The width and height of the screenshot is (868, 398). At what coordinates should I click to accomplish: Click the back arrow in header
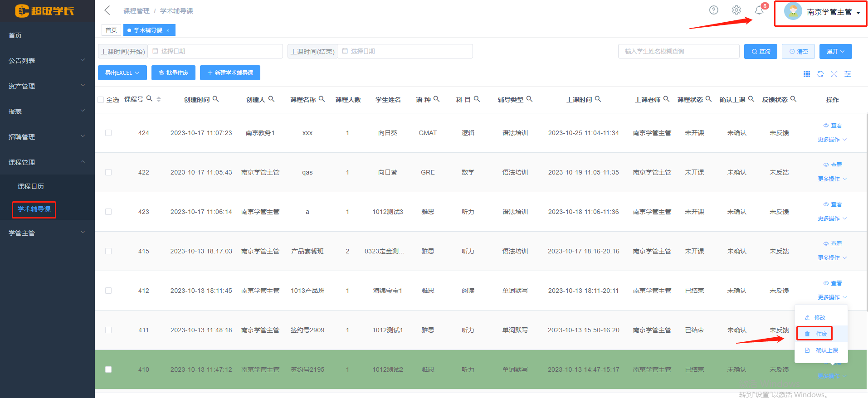[107, 10]
